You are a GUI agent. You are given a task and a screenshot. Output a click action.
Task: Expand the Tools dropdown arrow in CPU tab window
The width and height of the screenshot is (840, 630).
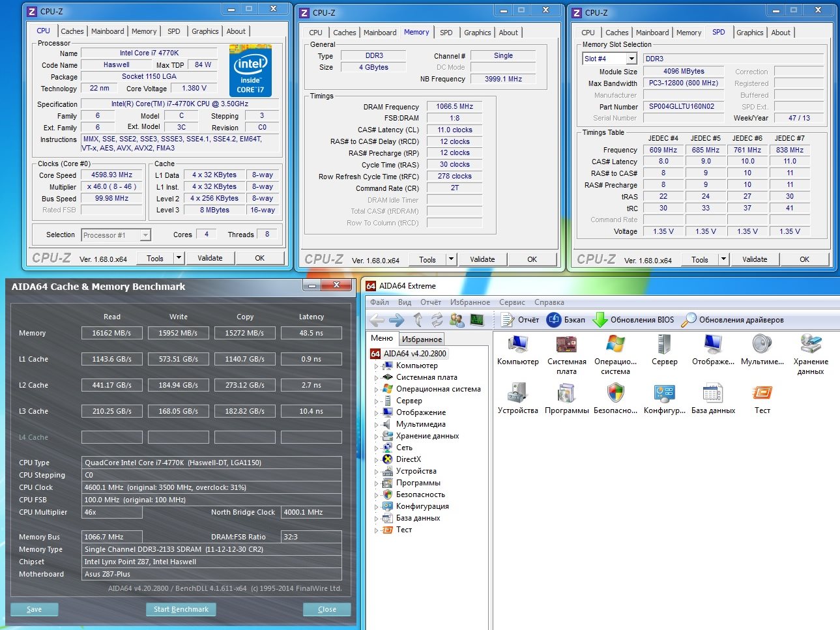point(179,258)
